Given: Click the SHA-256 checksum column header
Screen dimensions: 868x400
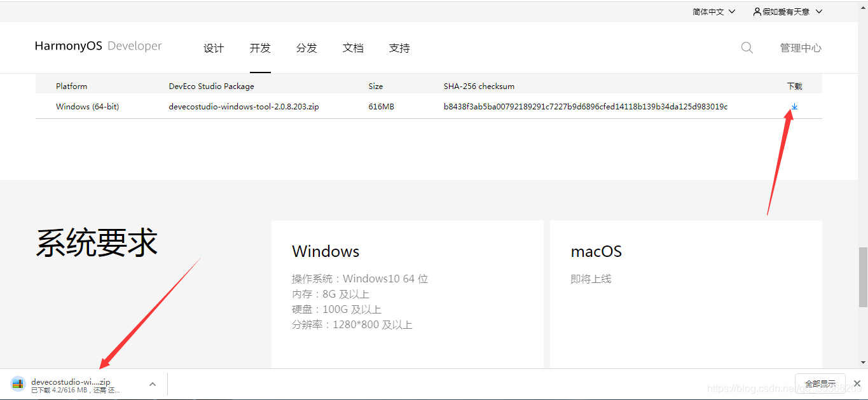Looking at the screenshot, I should (x=479, y=86).
